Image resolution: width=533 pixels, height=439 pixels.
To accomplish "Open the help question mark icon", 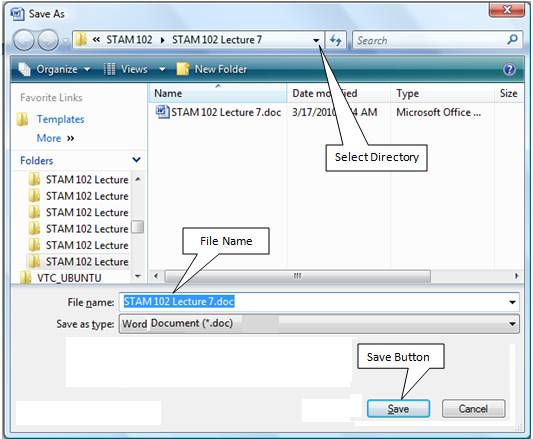I will pos(509,69).
